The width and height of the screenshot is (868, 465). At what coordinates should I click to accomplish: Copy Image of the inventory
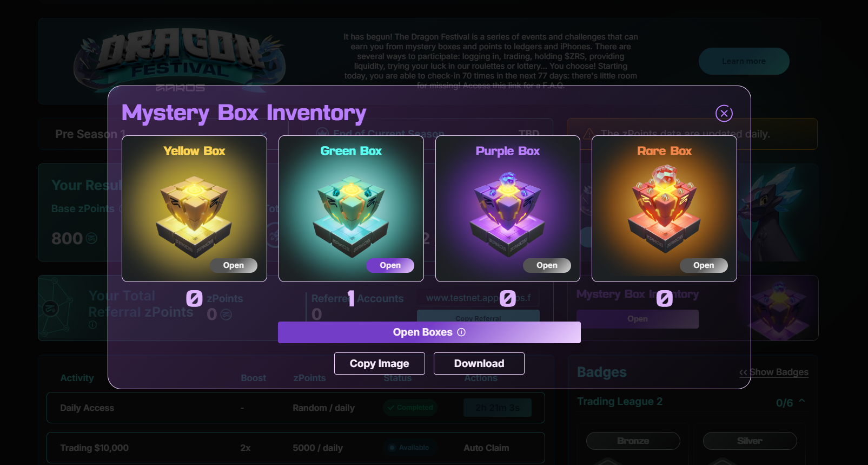click(380, 363)
